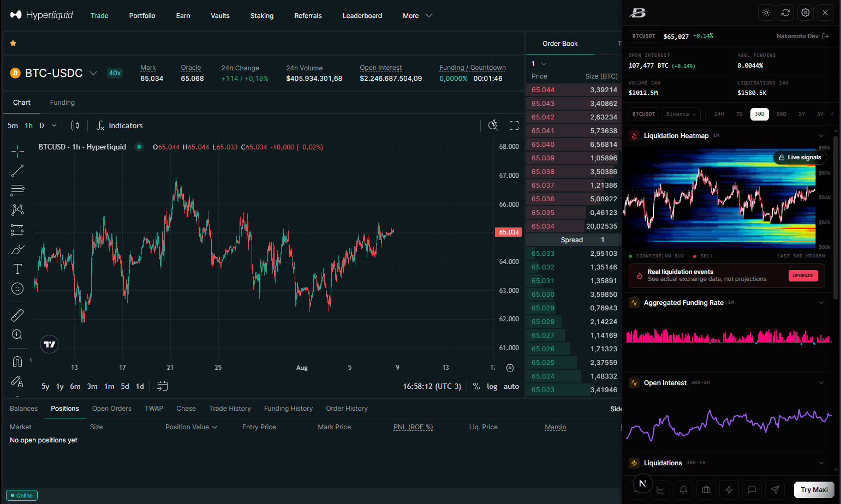Screen dimensions: 841x504
Task: Click the timezone clock 16:58:12 (UTC-3)
Action: 432,386
